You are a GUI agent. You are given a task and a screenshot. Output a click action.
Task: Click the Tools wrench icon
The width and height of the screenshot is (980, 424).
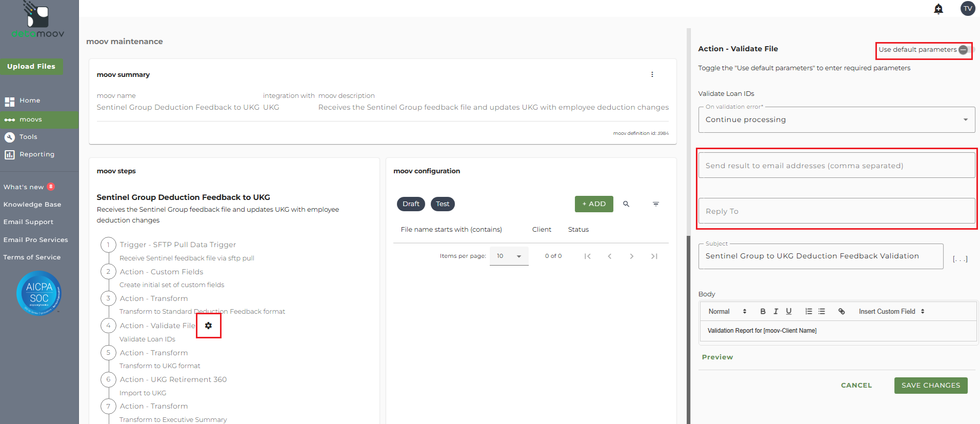[10, 137]
